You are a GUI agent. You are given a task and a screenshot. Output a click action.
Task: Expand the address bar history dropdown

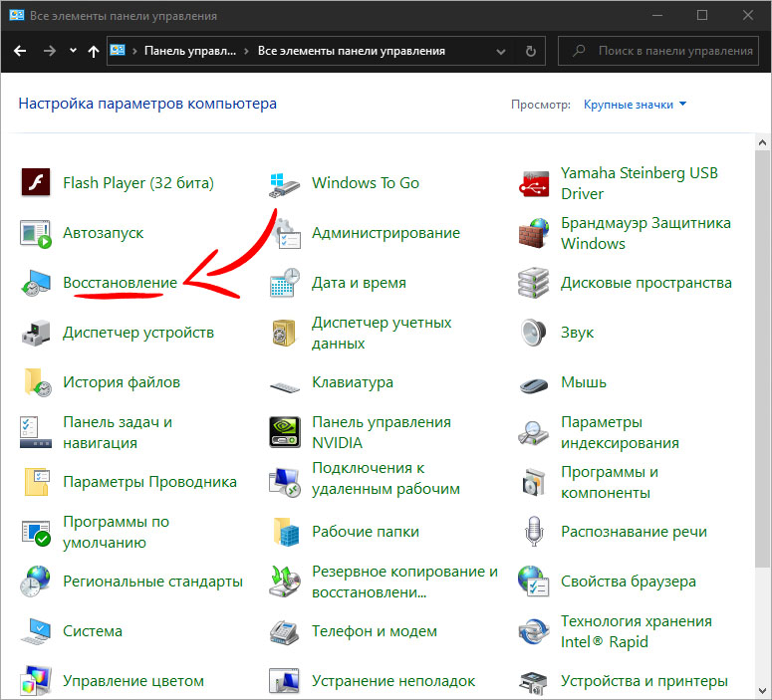[x=501, y=51]
